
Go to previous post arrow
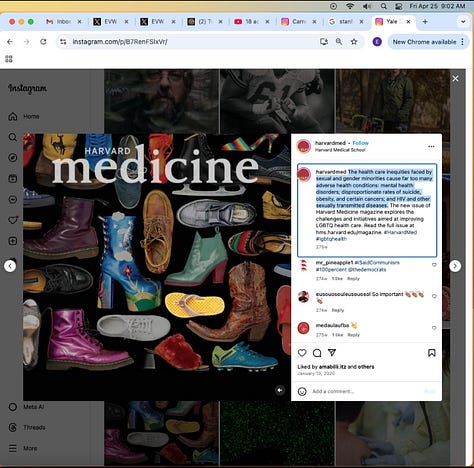tap(10, 266)
